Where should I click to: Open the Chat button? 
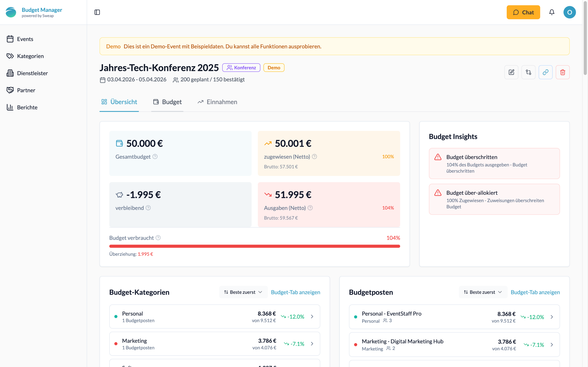tap(523, 12)
